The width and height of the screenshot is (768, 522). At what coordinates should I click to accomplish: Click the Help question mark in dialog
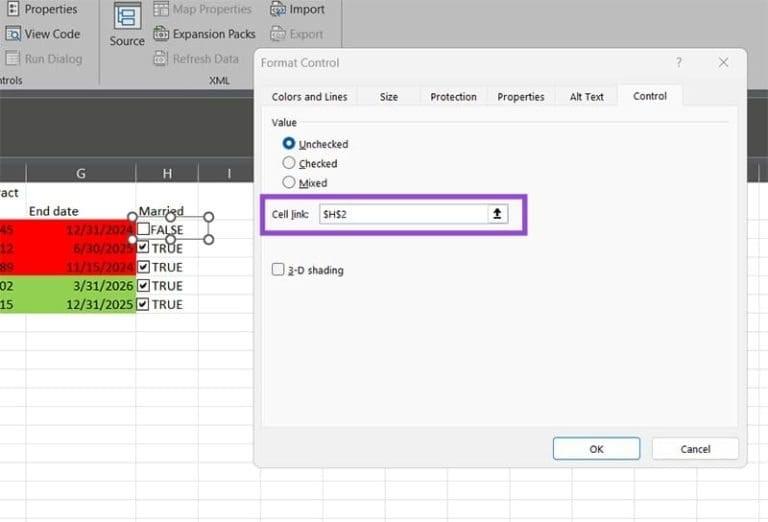[x=679, y=62]
